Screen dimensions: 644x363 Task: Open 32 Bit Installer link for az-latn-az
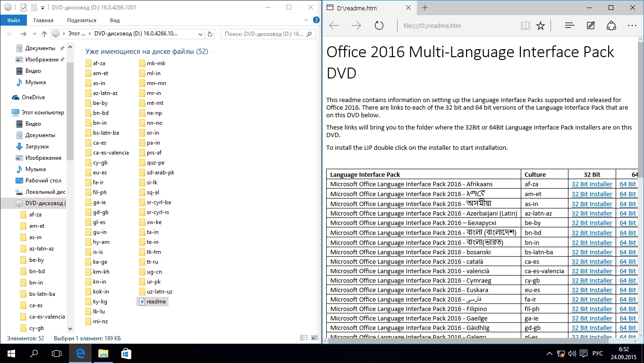click(592, 213)
